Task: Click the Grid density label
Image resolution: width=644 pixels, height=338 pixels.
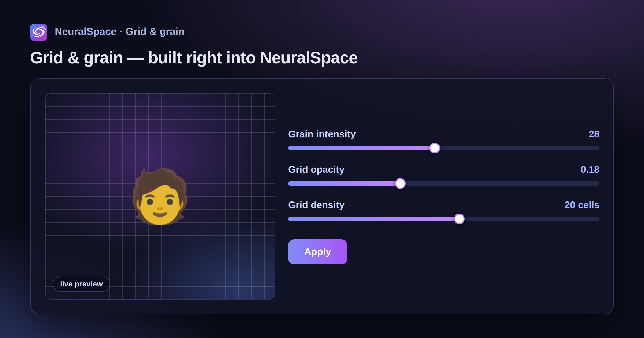Action: tap(316, 205)
